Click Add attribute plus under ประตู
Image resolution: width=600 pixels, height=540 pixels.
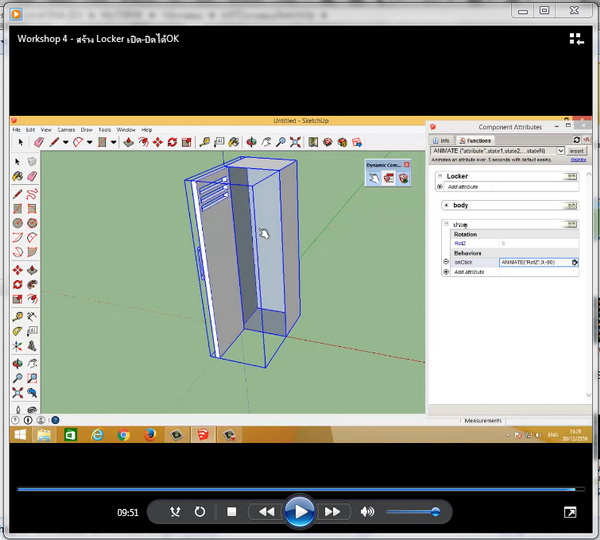(446, 272)
